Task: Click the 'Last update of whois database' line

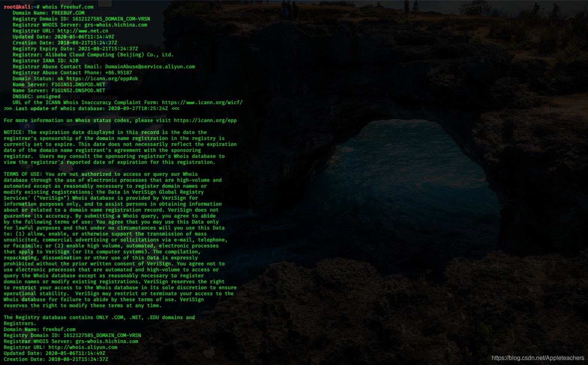Action: tap(91, 108)
